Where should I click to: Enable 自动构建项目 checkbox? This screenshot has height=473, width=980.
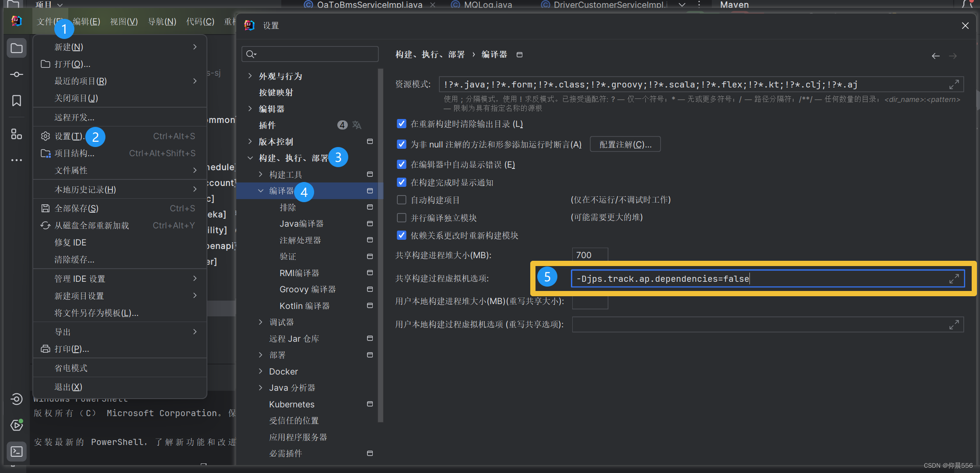pyautogui.click(x=401, y=200)
